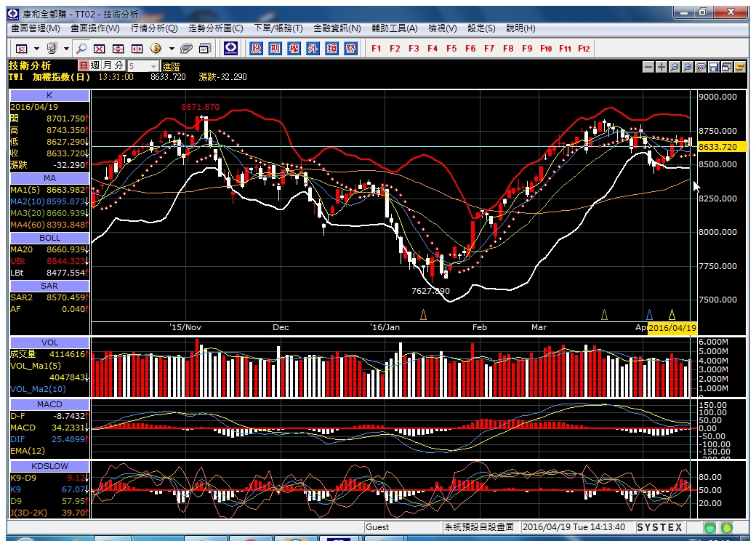Click the 8871.870 high price label
Screen dimensions: 756x541
point(200,107)
